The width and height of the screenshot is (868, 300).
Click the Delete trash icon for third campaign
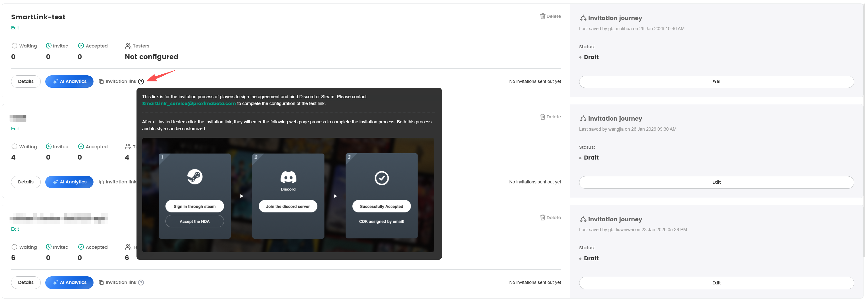(x=542, y=218)
